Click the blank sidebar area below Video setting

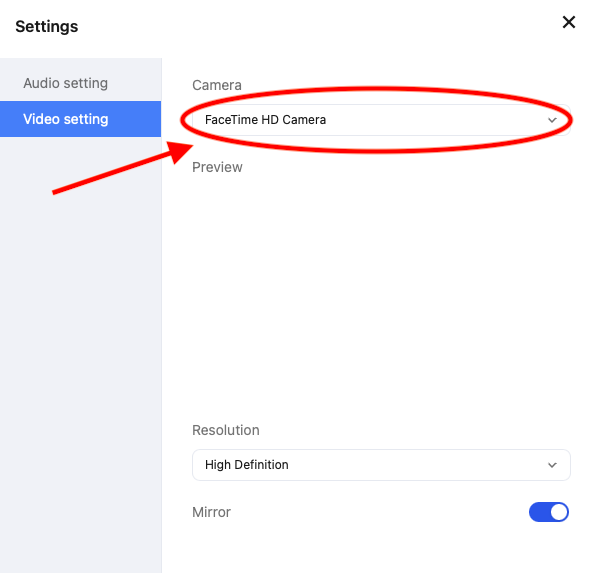tap(80, 353)
